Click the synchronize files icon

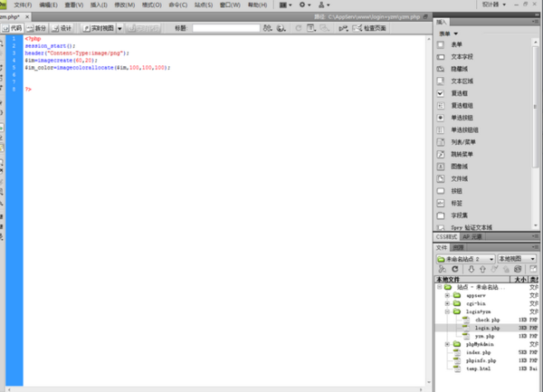point(518,269)
